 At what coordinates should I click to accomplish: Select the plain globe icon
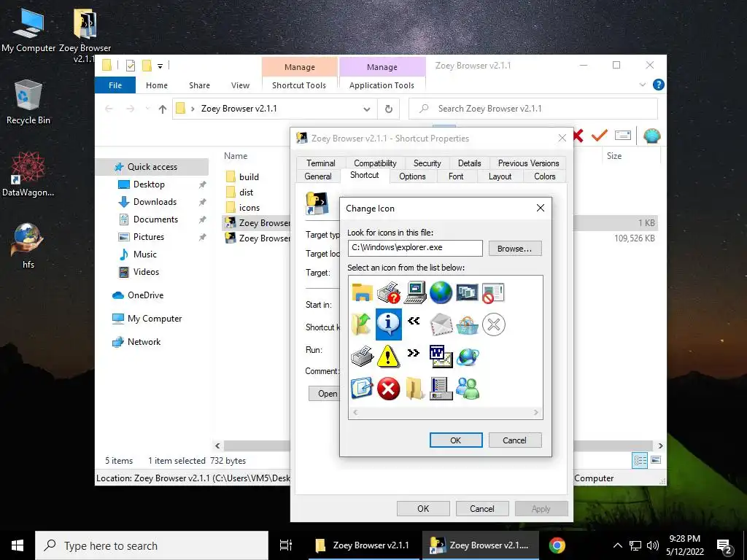[x=441, y=292]
